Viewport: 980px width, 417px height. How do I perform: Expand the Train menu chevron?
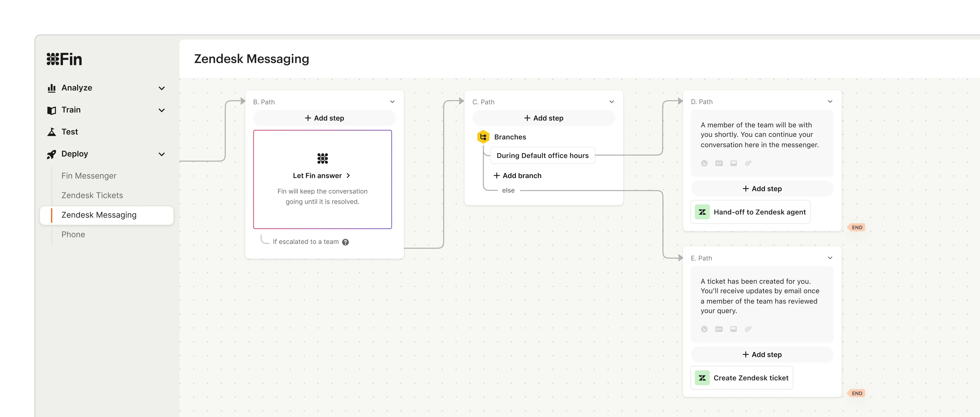(x=162, y=110)
